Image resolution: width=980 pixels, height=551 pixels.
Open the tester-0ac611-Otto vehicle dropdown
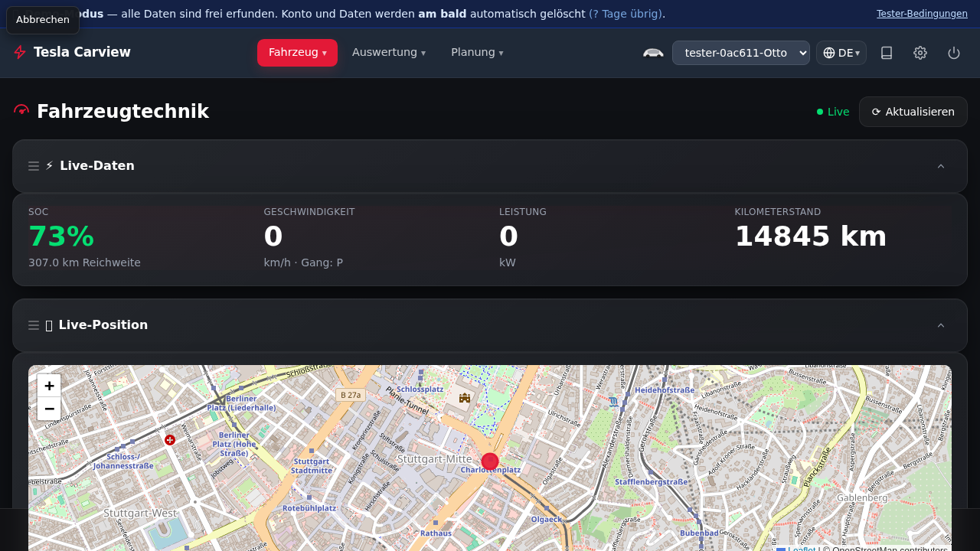pos(741,53)
